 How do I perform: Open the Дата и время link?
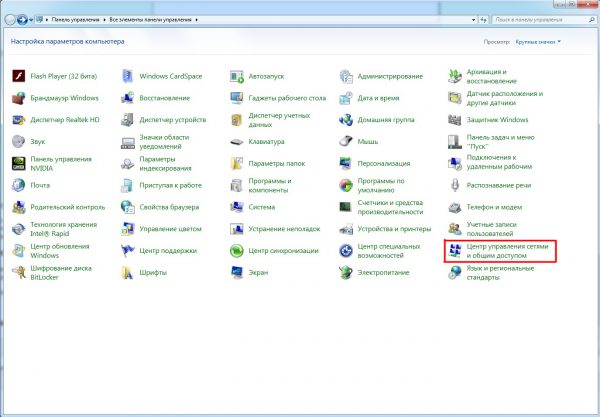pyautogui.click(x=378, y=98)
